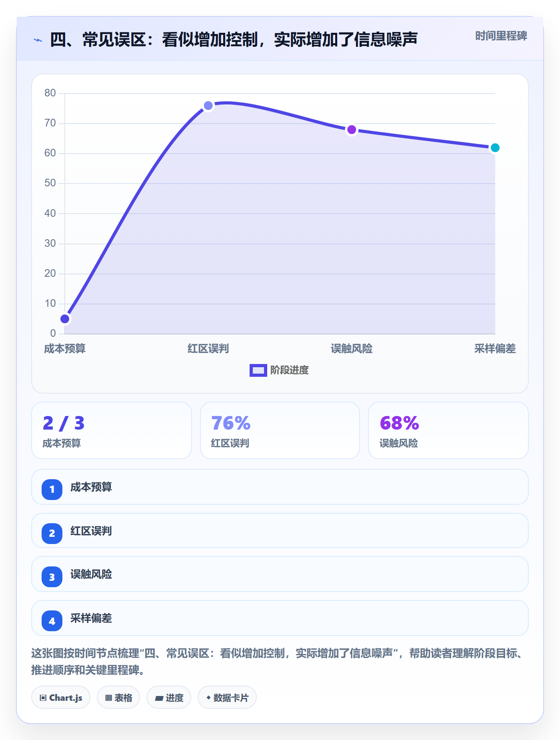
Task: Open the 红区误判 milestone row text
Action: [x=91, y=531]
